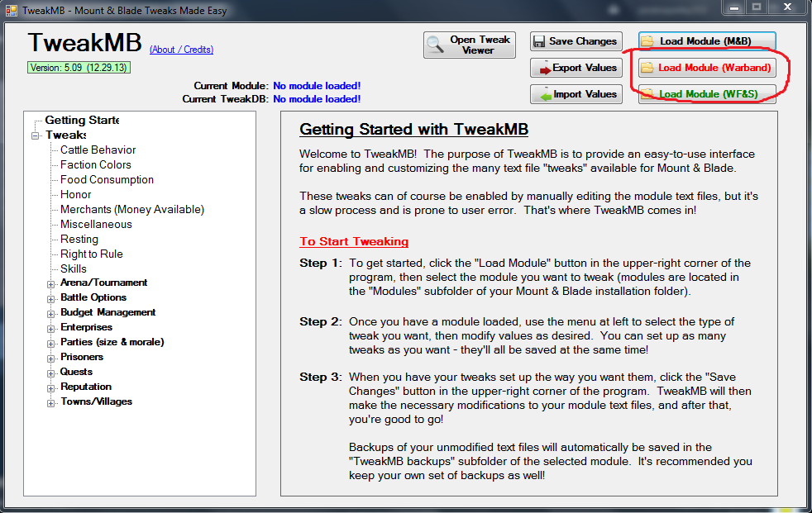Screen dimensions: 812x513
Task: Click magnifier icon on Open Tweak Viewer
Action: [x=436, y=45]
